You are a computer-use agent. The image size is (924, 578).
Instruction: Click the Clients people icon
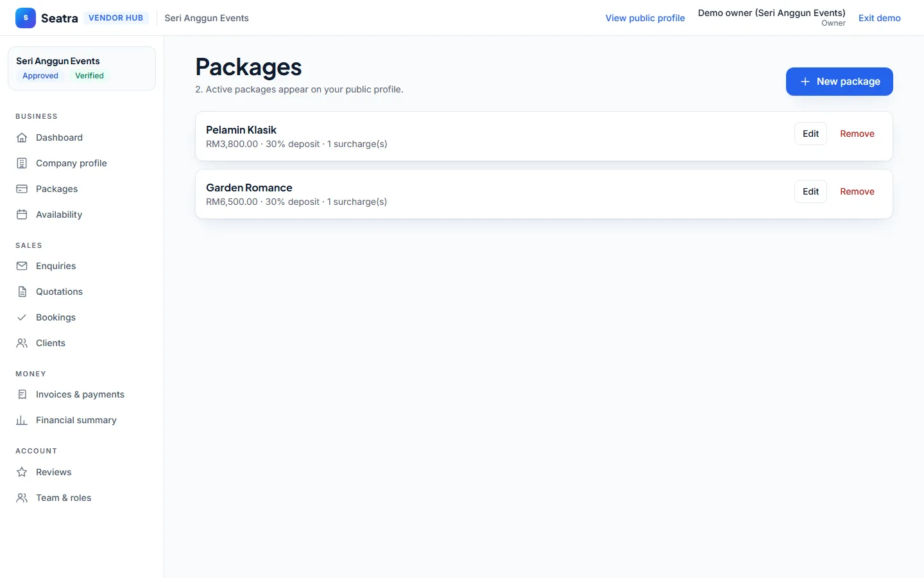(x=22, y=343)
